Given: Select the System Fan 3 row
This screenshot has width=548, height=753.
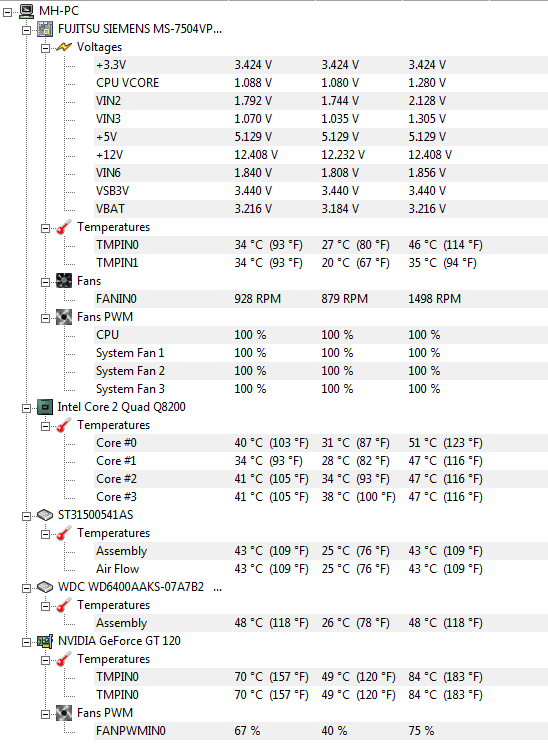Looking at the screenshot, I should pyautogui.click(x=321, y=389).
